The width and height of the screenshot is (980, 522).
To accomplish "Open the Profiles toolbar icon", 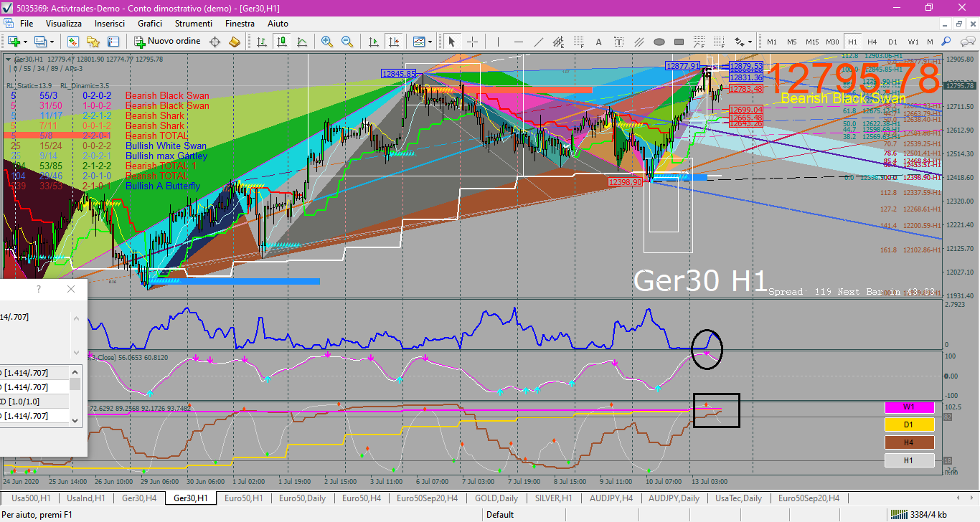I will click(41, 42).
